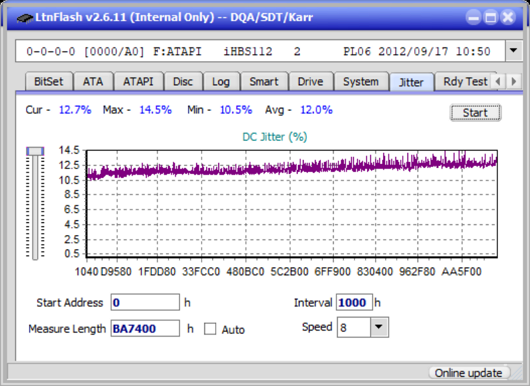Click the drive info text 0-0-0-0 [0000/A0] F:ATAPI

pos(114,51)
